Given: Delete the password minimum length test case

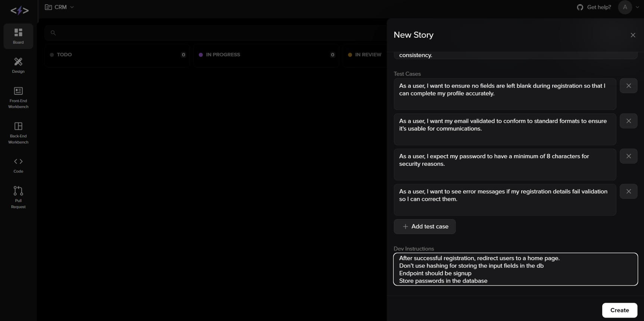Looking at the screenshot, I should (x=628, y=156).
